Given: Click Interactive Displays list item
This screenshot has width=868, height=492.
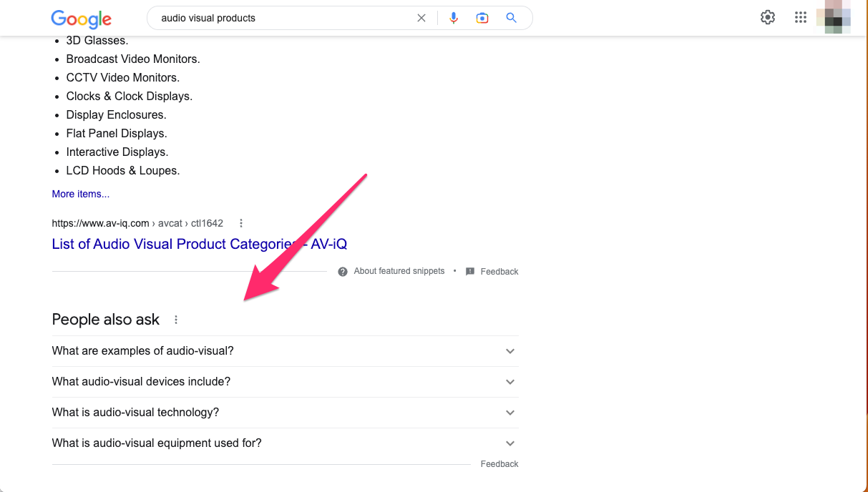Looking at the screenshot, I should 117,152.
